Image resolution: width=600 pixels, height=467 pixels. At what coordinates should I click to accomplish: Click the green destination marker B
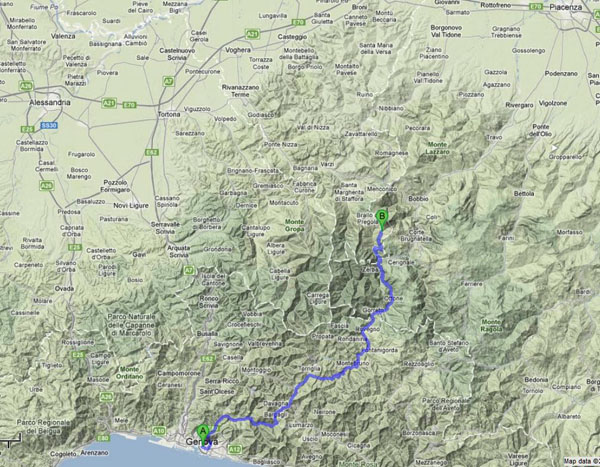(x=382, y=218)
